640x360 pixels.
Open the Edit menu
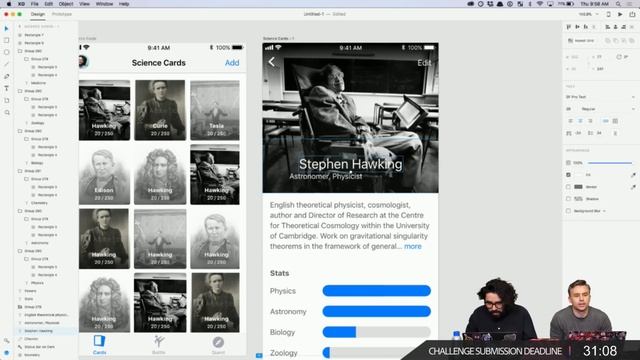pos(49,4)
